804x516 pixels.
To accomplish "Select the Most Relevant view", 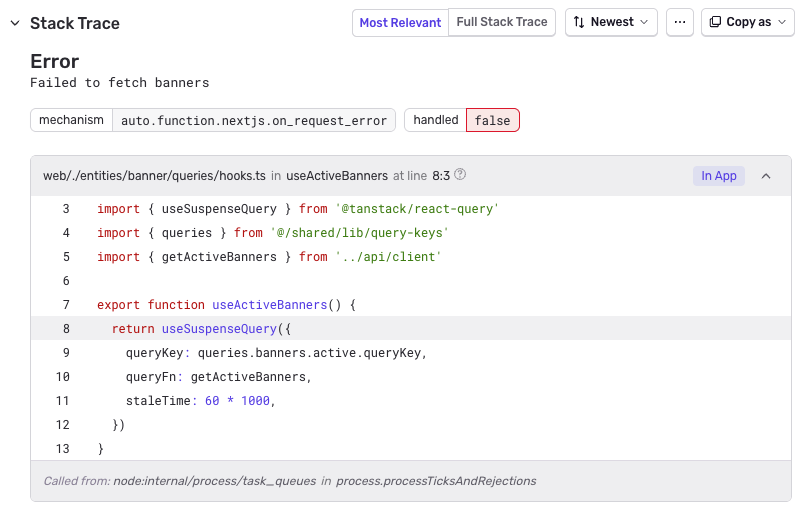I will click(400, 23).
